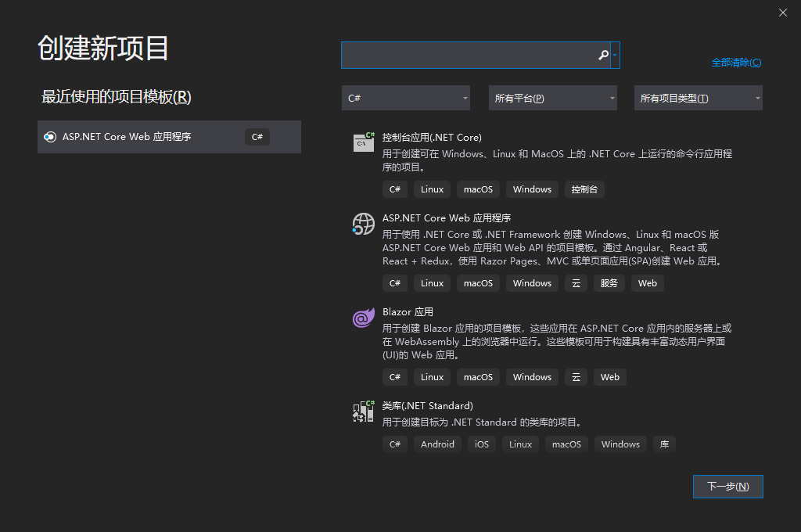Viewport: 801px width, 532px height.
Task: Click Windows tag under ASP.NET Core template
Action: [532, 284]
